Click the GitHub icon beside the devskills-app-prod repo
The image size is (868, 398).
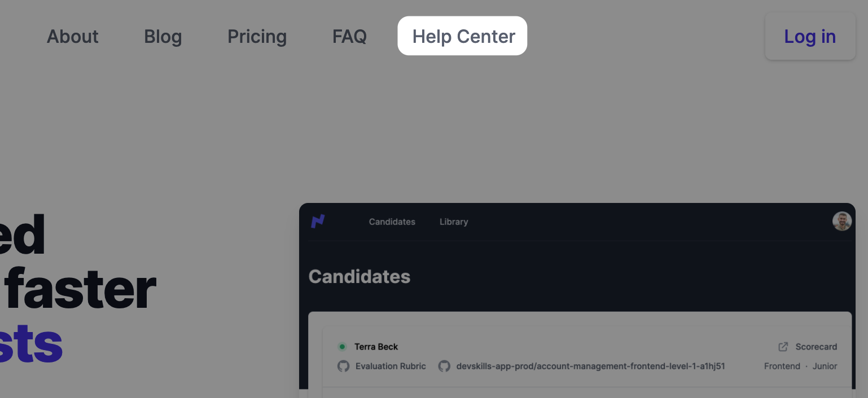[445, 366]
